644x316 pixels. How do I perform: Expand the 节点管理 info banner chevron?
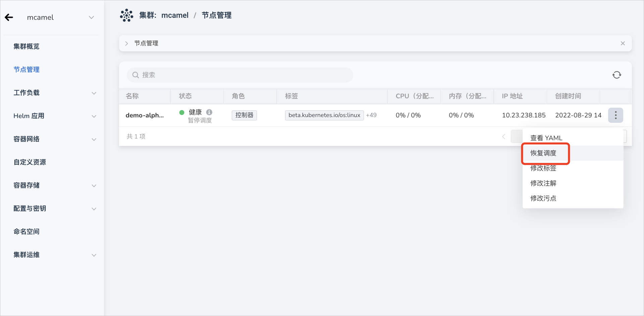[x=126, y=44]
